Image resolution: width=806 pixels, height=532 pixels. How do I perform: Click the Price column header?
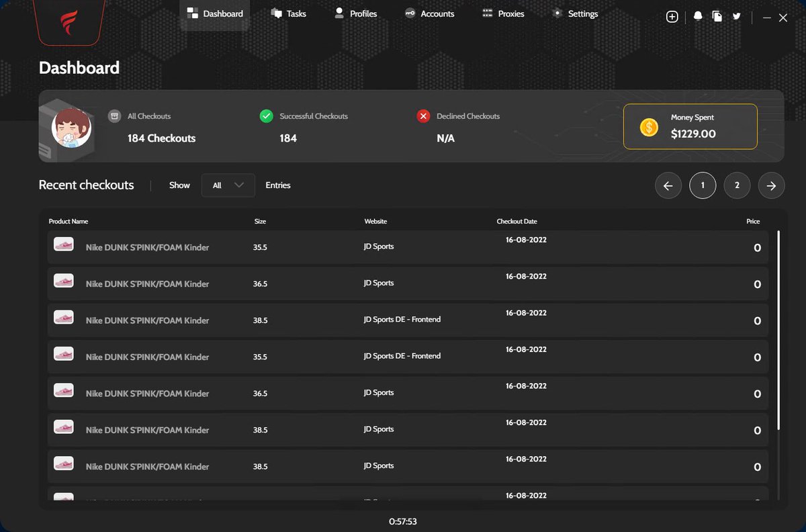pyautogui.click(x=753, y=222)
